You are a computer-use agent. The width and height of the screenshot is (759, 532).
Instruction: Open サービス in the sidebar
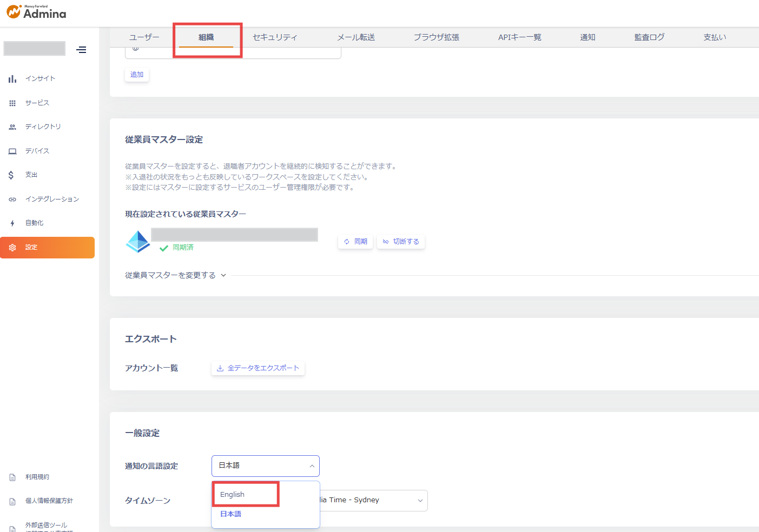coord(37,103)
